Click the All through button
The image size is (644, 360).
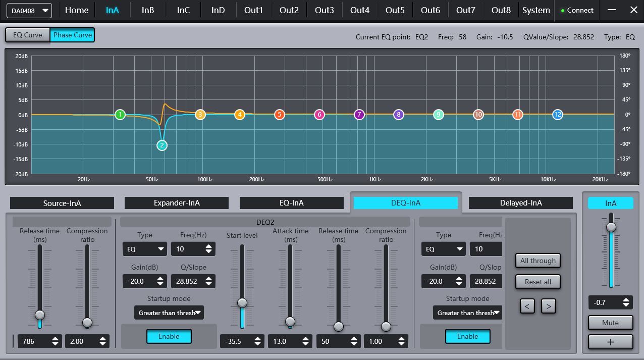(538, 261)
